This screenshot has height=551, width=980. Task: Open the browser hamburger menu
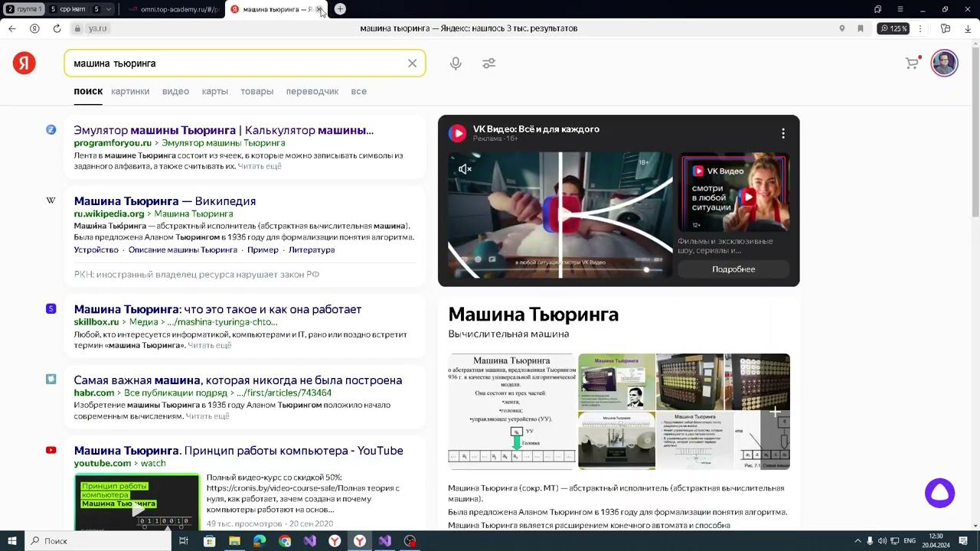click(900, 9)
